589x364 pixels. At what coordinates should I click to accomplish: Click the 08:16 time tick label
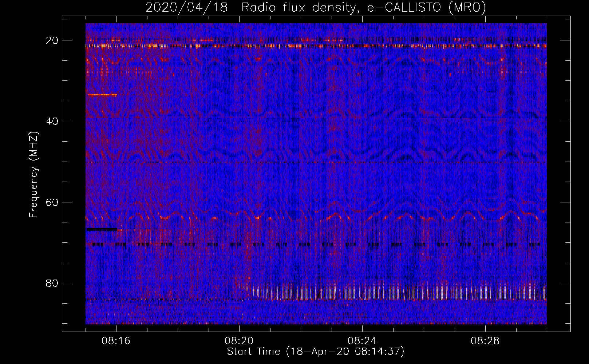116,341
